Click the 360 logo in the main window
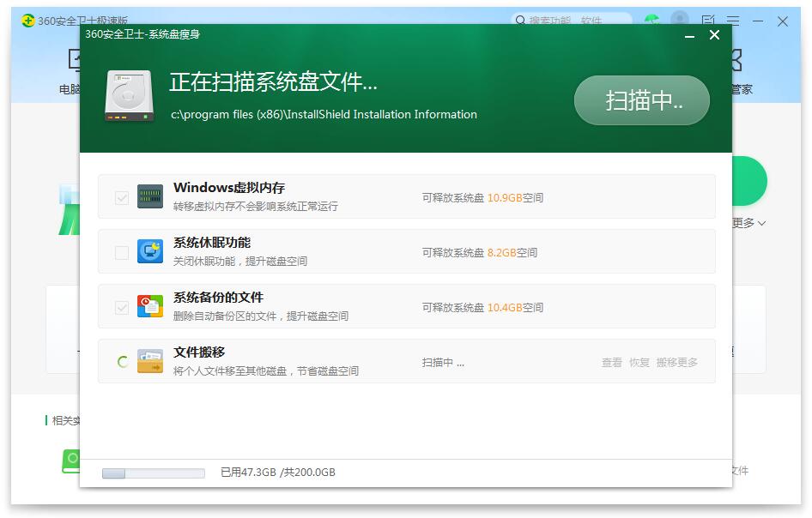The image size is (812, 518). pos(28,21)
